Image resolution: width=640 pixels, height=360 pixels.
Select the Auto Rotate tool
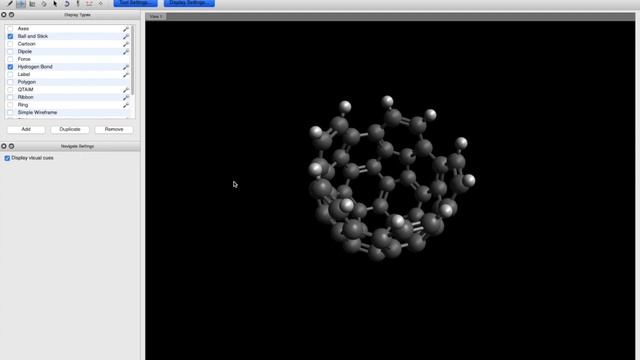point(67,3)
